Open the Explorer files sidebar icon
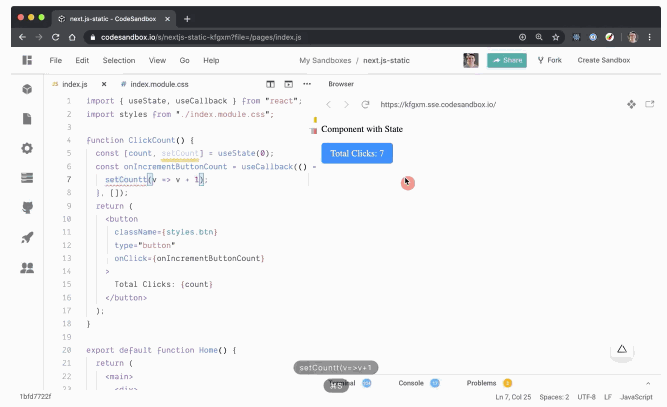The height and width of the screenshot is (407, 667). [27, 118]
